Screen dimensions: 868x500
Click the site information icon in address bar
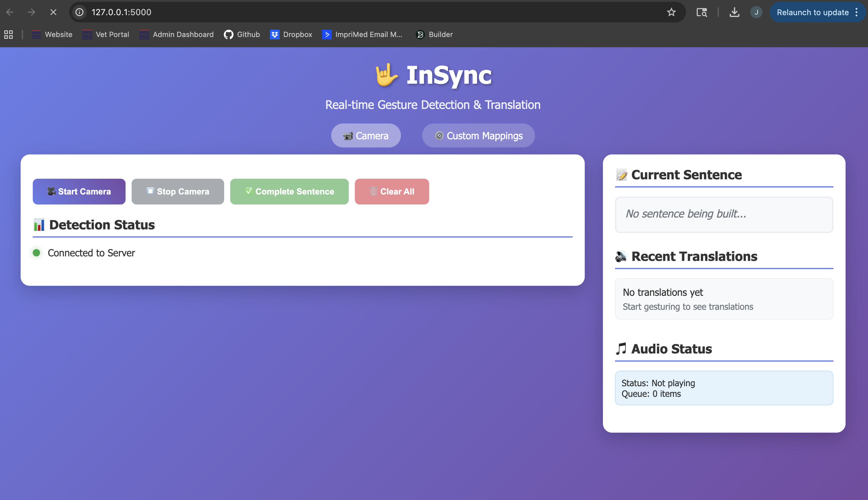pyautogui.click(x=80, y=12)
